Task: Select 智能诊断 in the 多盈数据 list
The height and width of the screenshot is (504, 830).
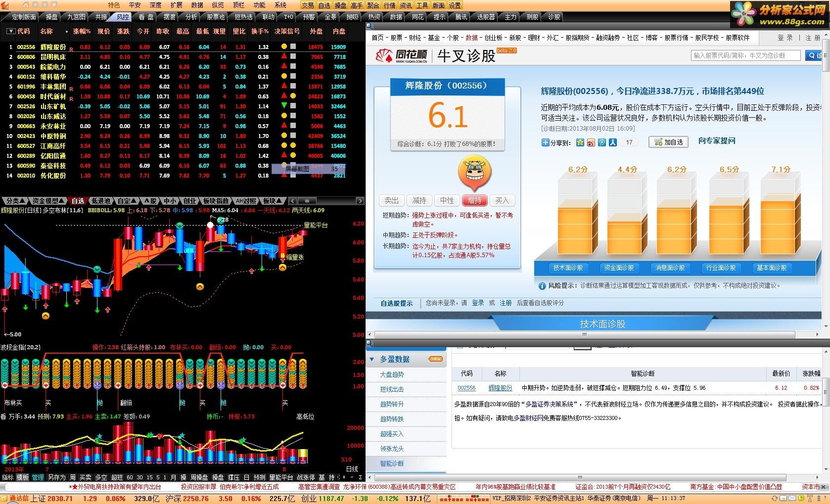Action: [x=392, y=464]
